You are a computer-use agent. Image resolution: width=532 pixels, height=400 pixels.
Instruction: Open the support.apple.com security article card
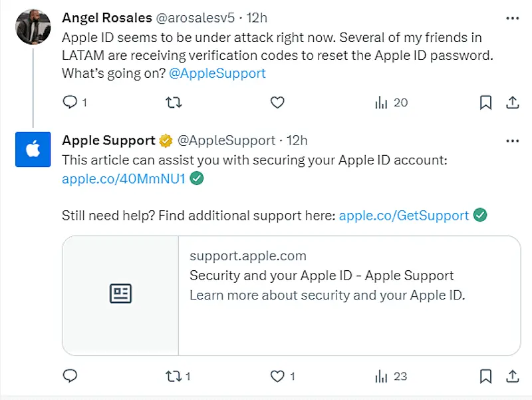[x=293, y=294]
